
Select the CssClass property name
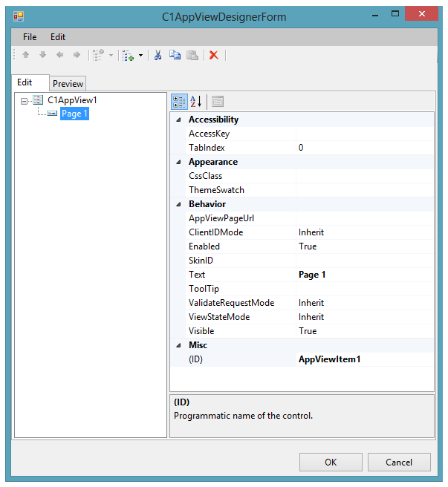[206, 176]
